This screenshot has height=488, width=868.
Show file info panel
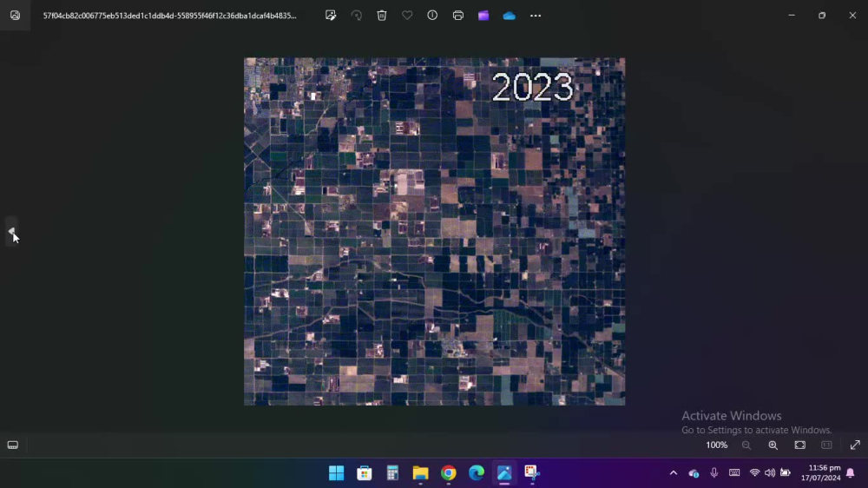click(432, 16)
